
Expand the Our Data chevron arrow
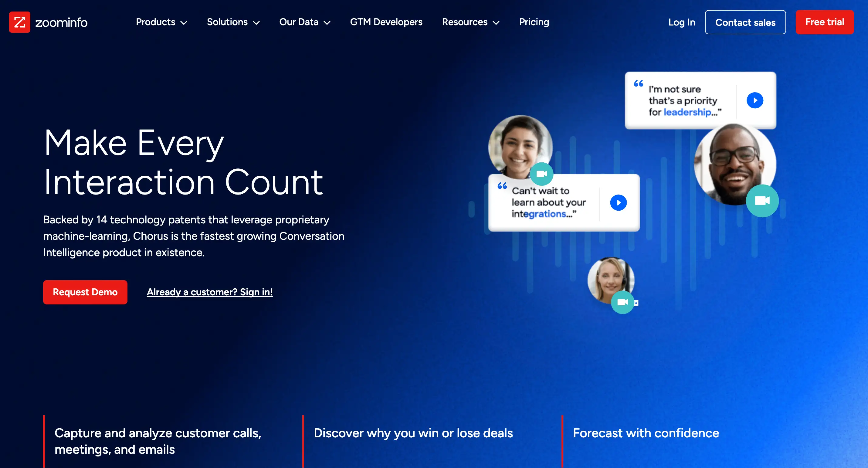click(x=327, y=23)
